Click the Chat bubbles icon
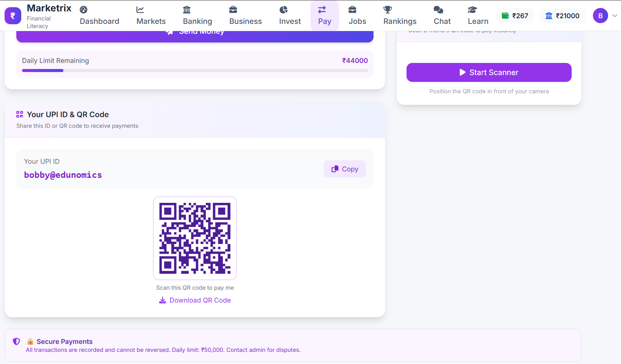621x364 pixels. pyautogui.click(x=438, y=10)
